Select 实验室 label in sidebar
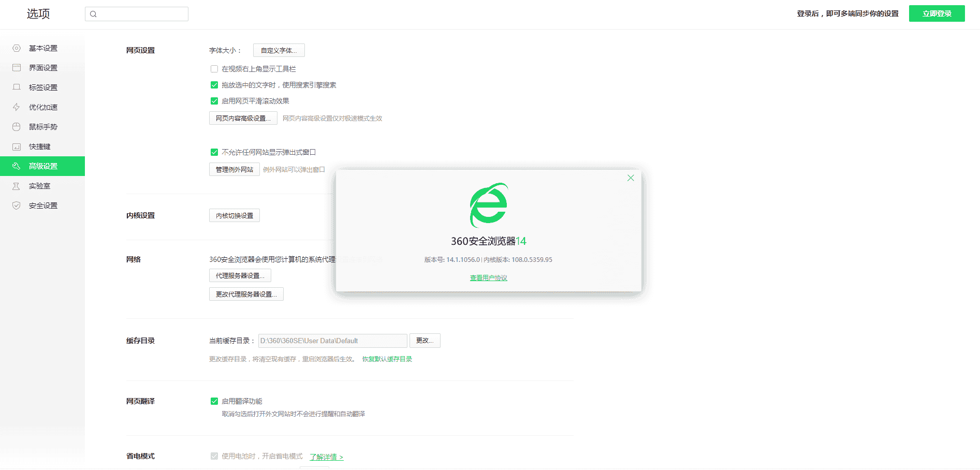This screenshot has width=980, height=470. pos(40,186)
